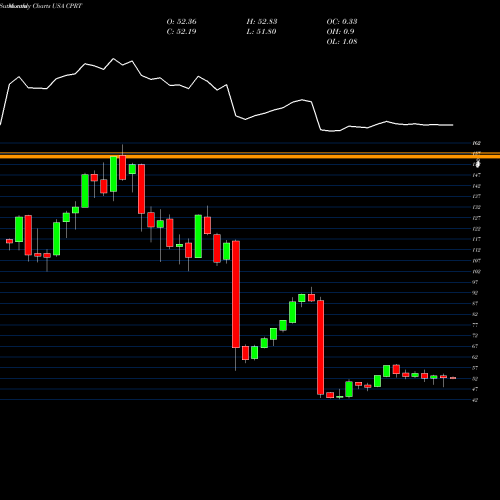Image resolution: width=500 pixels, height=500 pixels.
Task: Click the tall red candle falling from 88 to 45
Action: (x=321, y=347)
